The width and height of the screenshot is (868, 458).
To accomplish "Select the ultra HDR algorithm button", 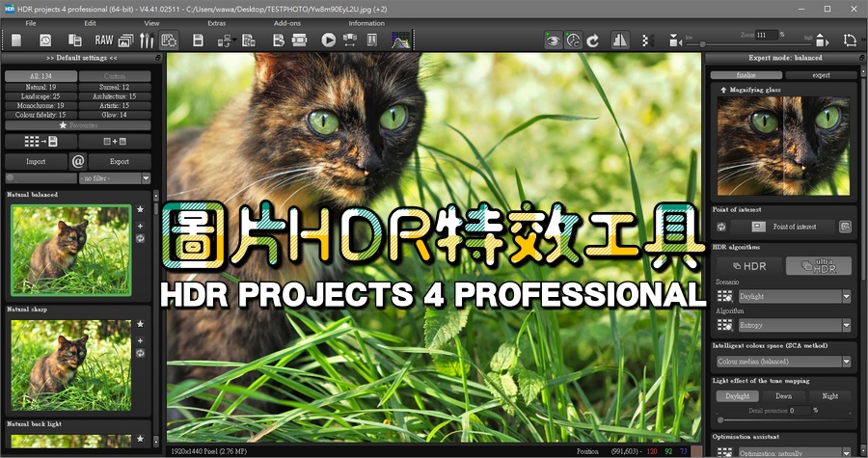I will pos(818,266).
